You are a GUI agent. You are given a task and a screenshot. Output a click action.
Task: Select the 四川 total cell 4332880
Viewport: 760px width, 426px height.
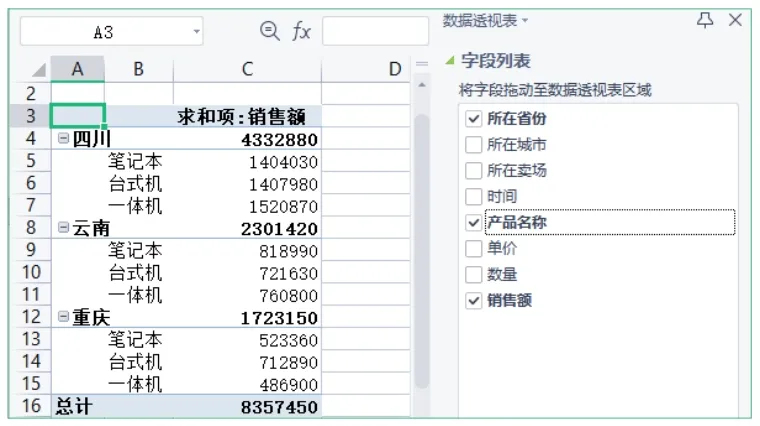pyautogui.click(x=247, y=139)
